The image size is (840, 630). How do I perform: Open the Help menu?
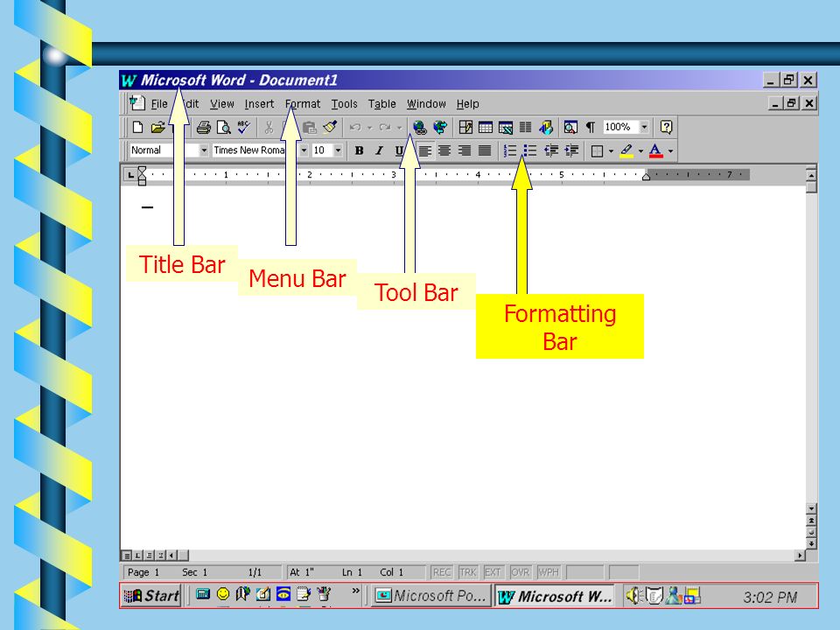tap(467, 104)
